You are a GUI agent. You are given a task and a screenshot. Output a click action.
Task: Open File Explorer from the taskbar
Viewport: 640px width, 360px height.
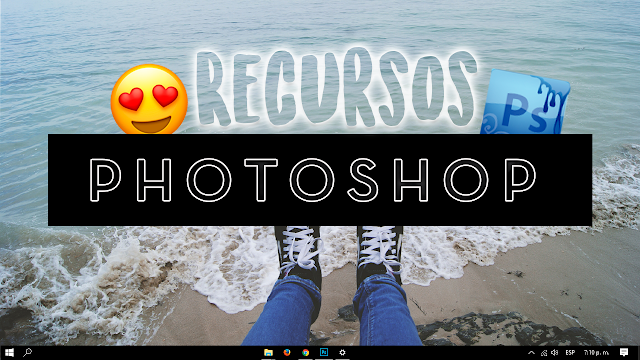[x=268, y=352]
